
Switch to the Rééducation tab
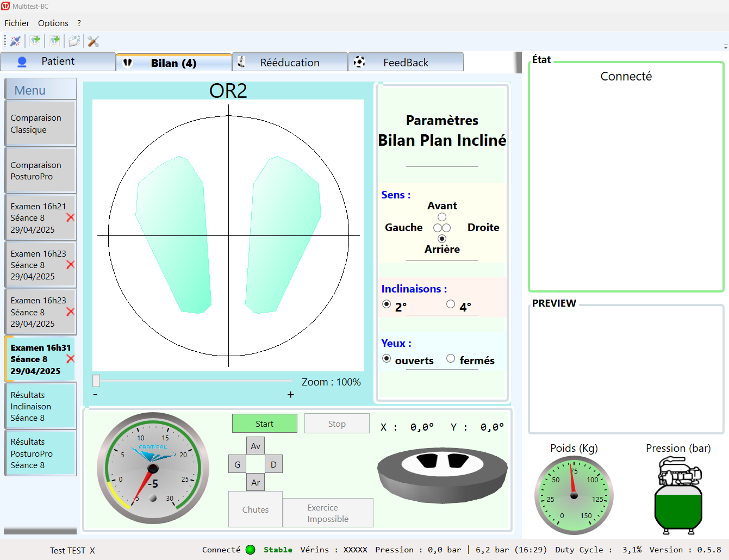click(x=290, y=62)
